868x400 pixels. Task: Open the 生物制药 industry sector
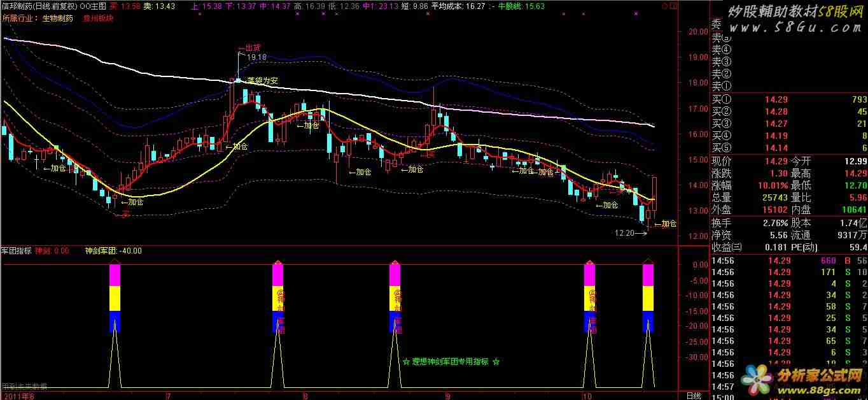[x=59, y=18]
